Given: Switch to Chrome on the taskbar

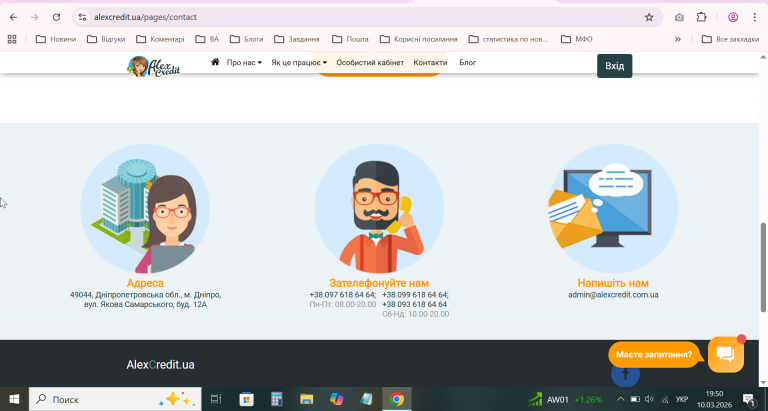Looking at the screenshot, I should tap(397, 399).
